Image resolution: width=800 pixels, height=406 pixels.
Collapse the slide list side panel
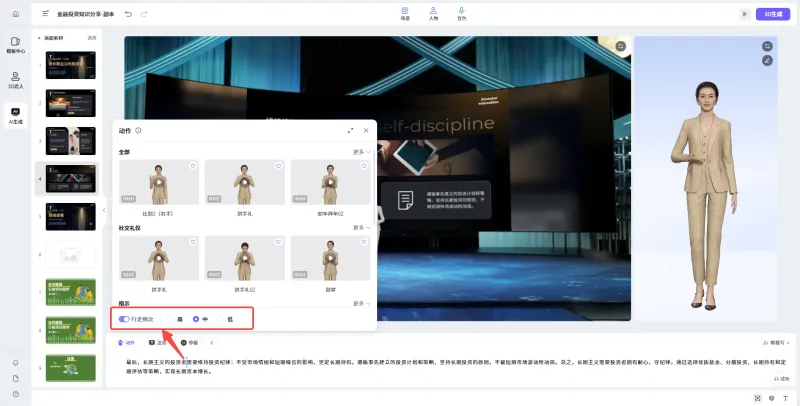pyautogui.click(x=104, y=210)
